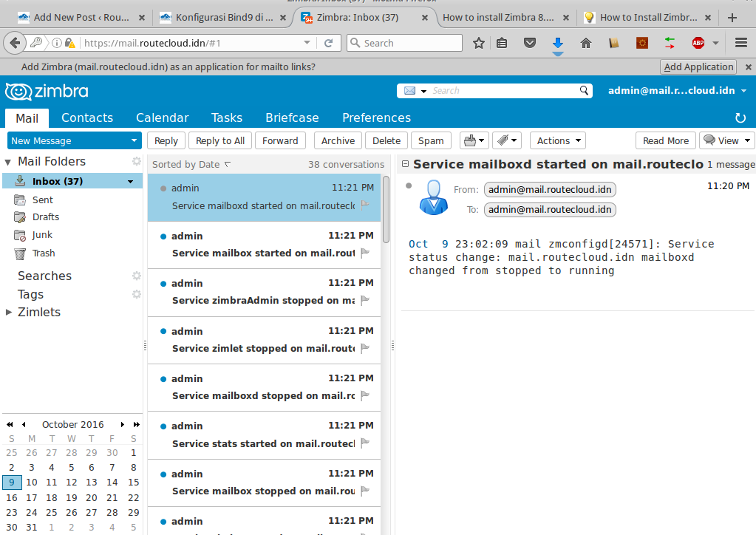Open the Firefox downloads arrow

tap(558, 44)
